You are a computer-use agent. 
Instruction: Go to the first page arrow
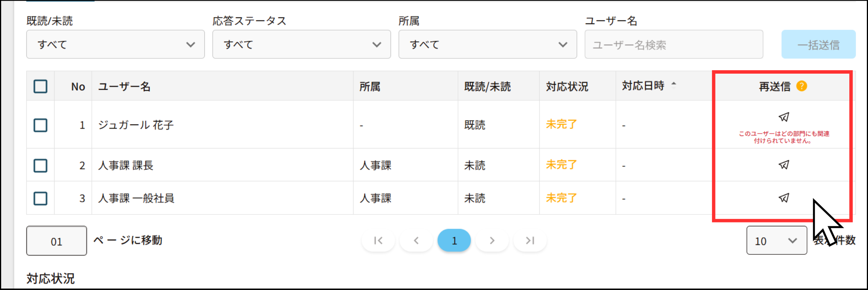378,240
